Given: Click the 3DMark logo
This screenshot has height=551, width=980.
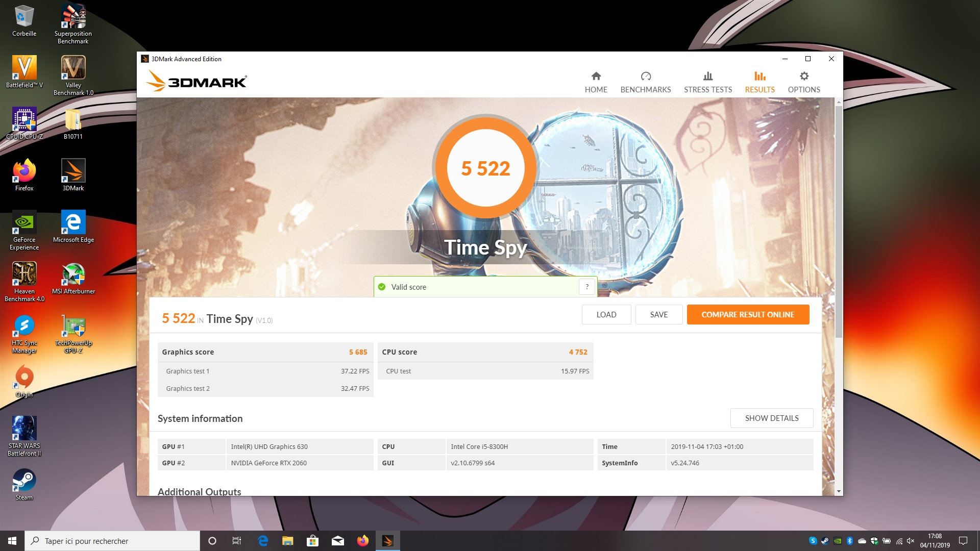Looking at the screenshot, I should [x=197, y=82].
